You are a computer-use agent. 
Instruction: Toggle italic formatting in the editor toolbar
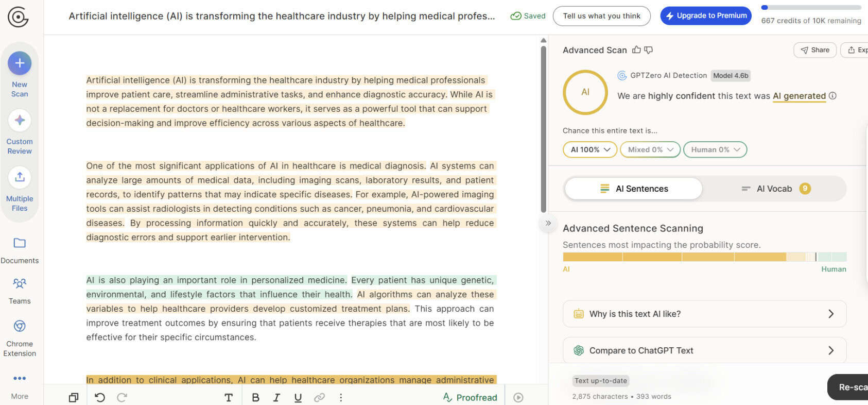tap(276, 397)
